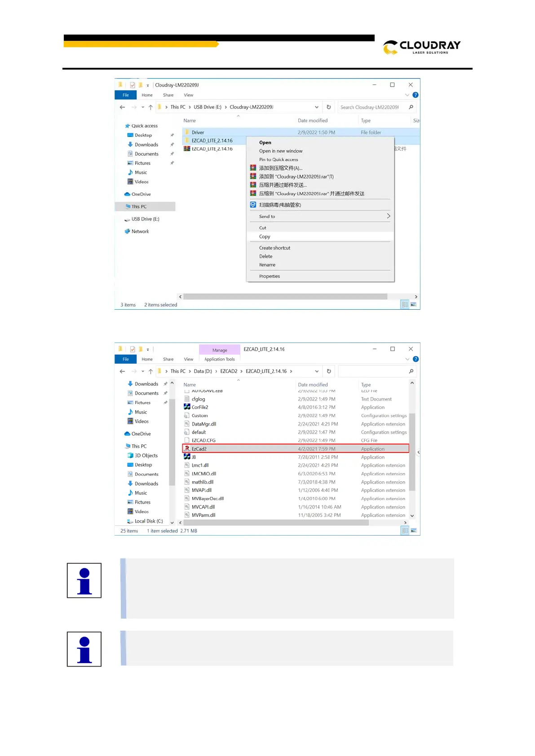Image resolution: width=535 pixels, height=756 pixels.
Task: Switch to details view in Cloudray-LM220209J window
Action: (x=405, y=305)
